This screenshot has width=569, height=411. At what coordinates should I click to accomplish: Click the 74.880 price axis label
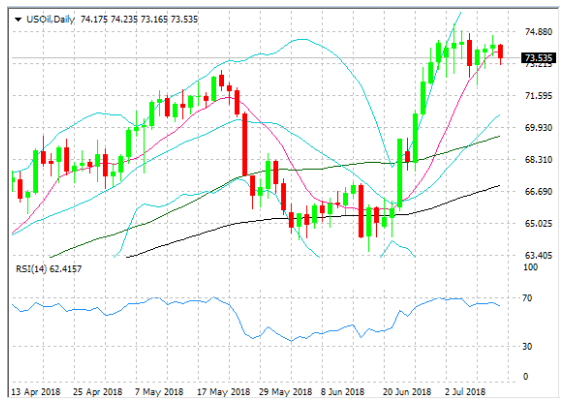coord(539,32)
